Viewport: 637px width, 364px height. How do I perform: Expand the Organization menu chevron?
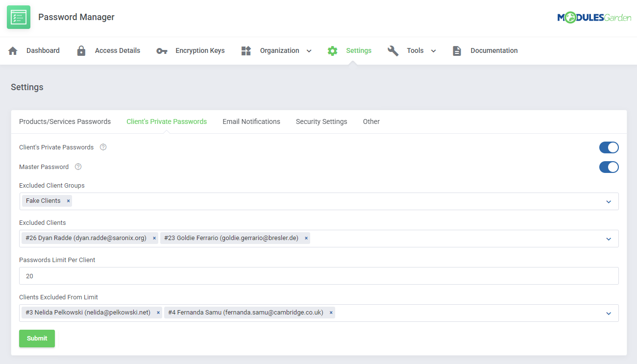pyautogui.click(x=309, y=51)
